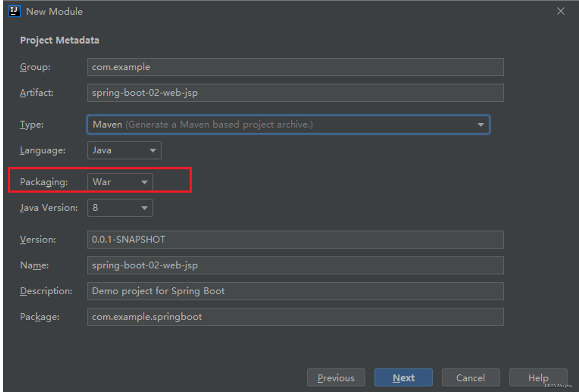Open Help for this dialog
Screen dimensions: 579x392
click(x=538, y=378)
